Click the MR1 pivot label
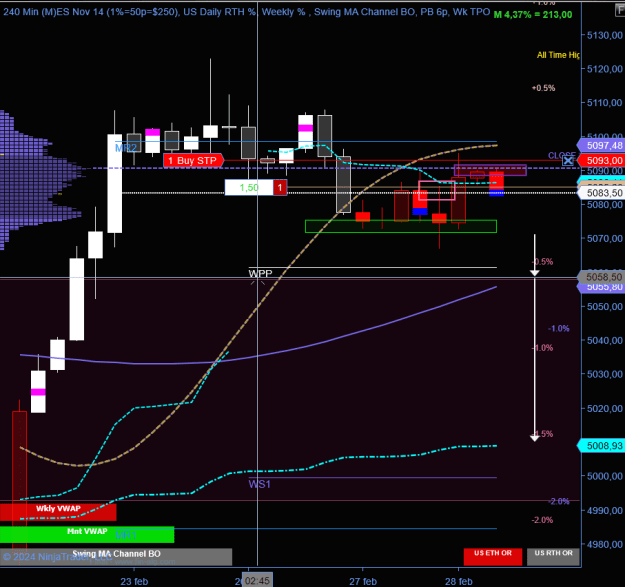Viewport: 625px width, 587px height. pyautogui.click(x=126, y=535)
